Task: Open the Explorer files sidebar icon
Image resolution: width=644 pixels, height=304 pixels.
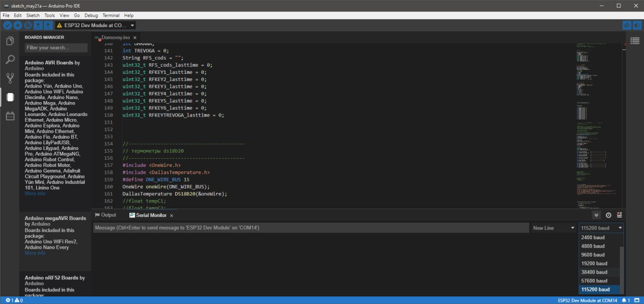Action: [10, 41]
